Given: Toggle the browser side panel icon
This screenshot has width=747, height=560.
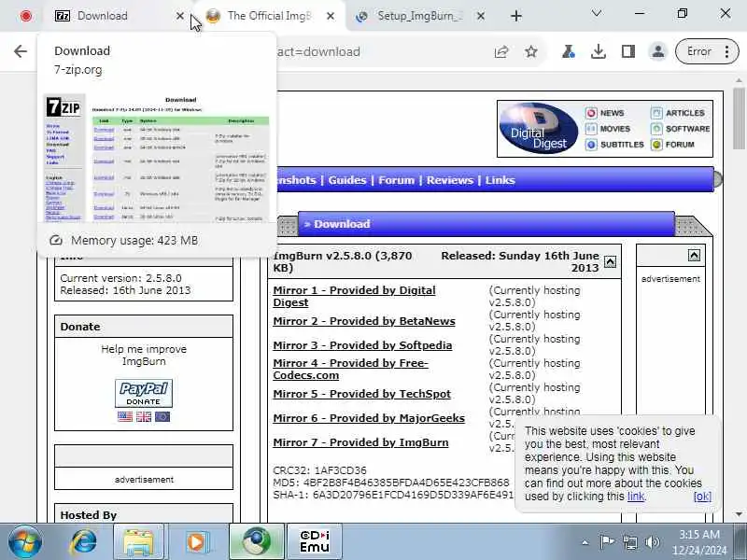Looking at the screenshot, I should (627, 51).
